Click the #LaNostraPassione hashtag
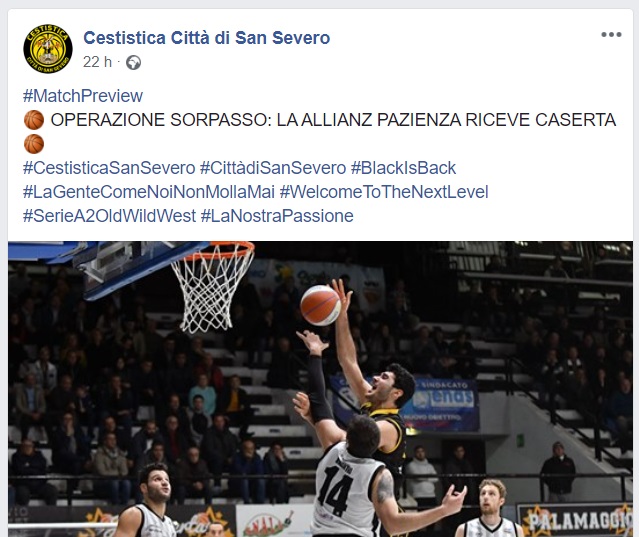The image size is (639, 537). (277, 216)
